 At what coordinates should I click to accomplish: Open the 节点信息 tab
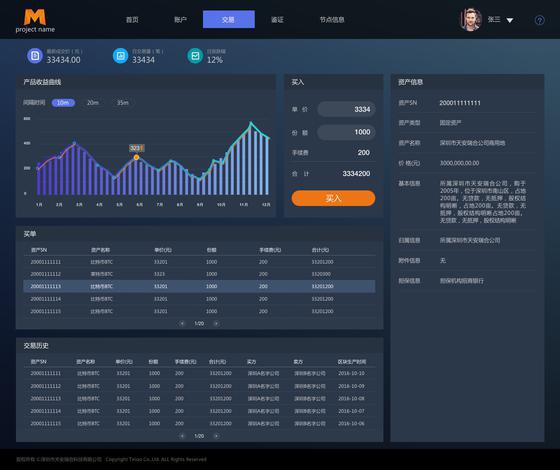pyautogui.click(x=332, y=20)
